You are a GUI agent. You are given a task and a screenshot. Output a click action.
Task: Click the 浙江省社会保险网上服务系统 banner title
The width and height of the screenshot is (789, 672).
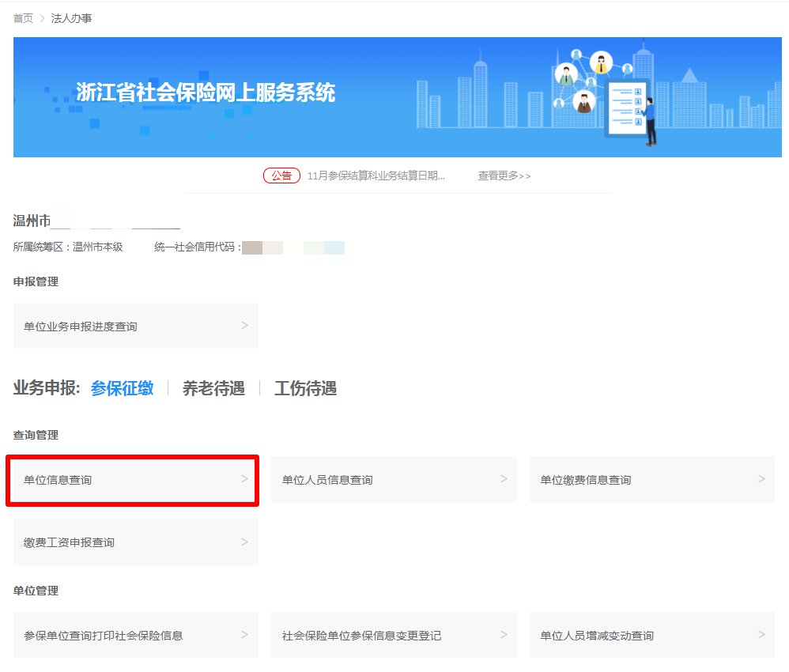(x=206, y=92)
